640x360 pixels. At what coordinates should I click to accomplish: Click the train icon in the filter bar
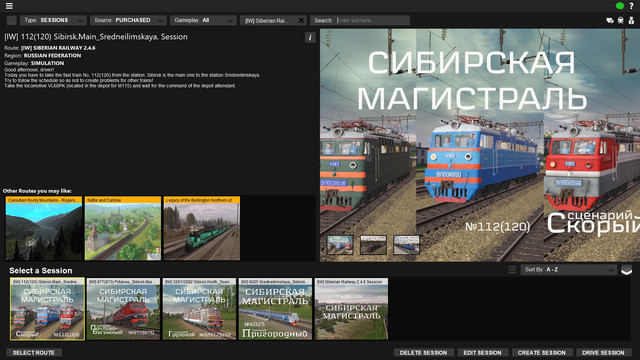[x=620, y=20]
